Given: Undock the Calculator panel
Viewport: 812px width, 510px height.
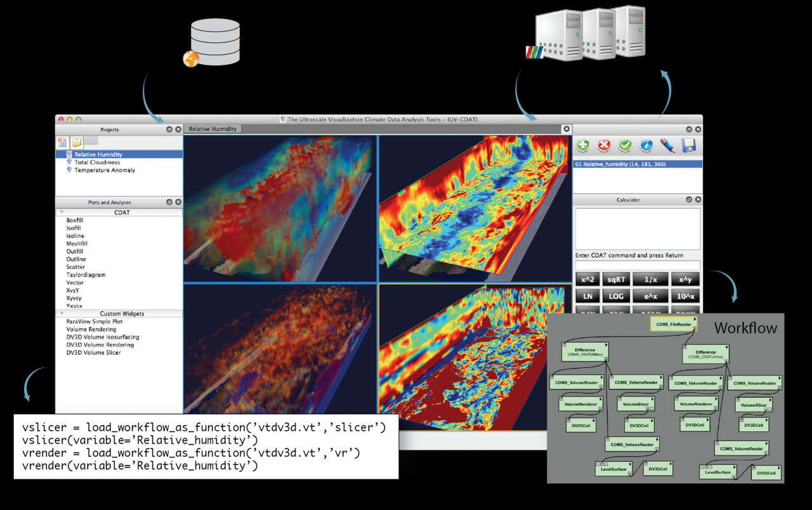Looking at the screenshot, I should click(688, 200).
